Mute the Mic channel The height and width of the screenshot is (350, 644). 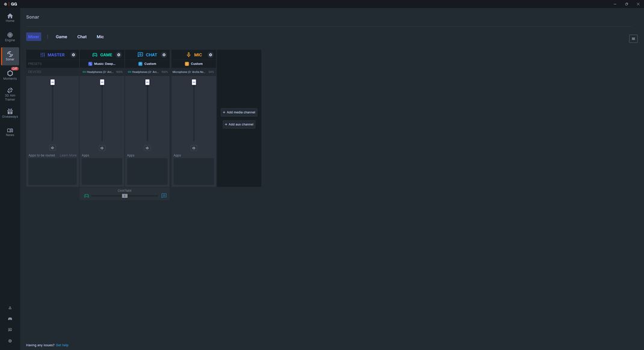194,148
